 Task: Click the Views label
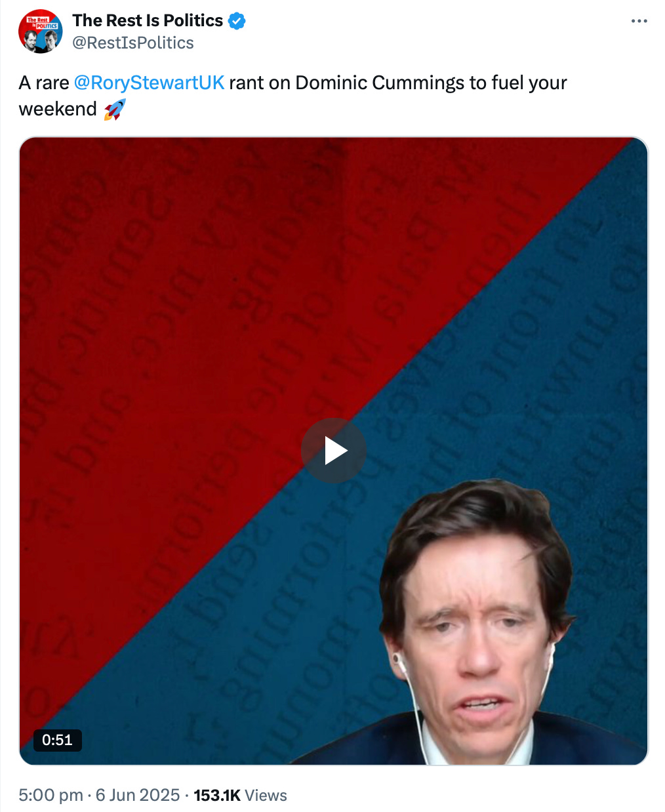tap(266, 795)
